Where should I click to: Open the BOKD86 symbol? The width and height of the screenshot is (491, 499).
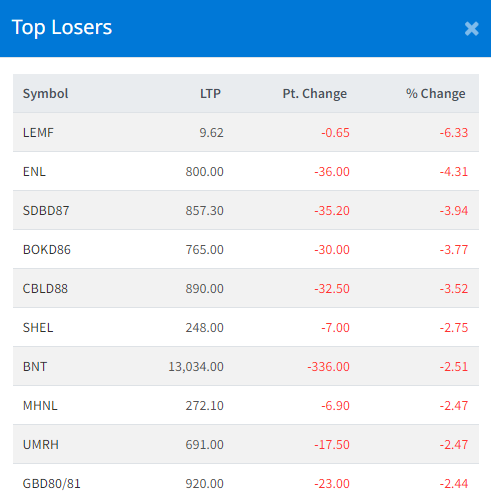(47, 250)
